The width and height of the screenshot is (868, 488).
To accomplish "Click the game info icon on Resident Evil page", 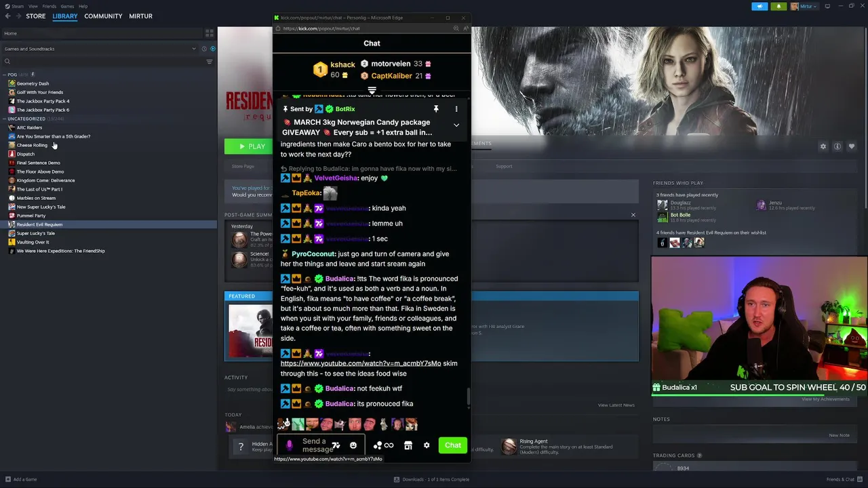I will tap(837, 146).
